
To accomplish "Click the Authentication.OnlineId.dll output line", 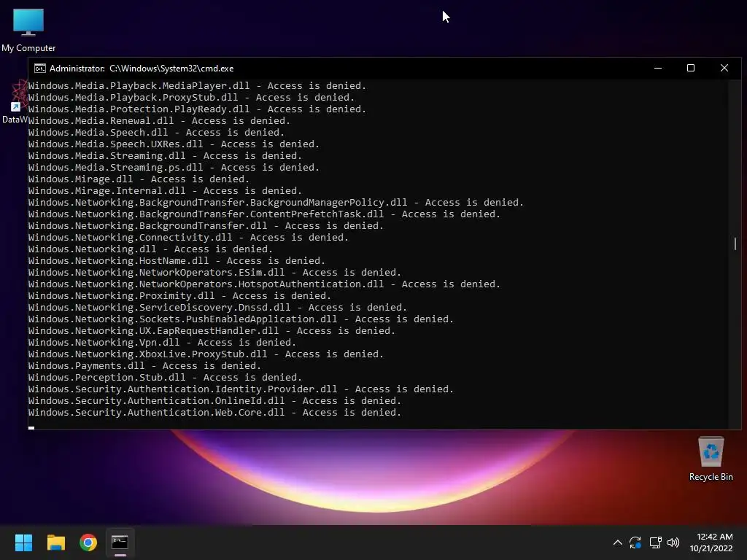I will [215, 401].
